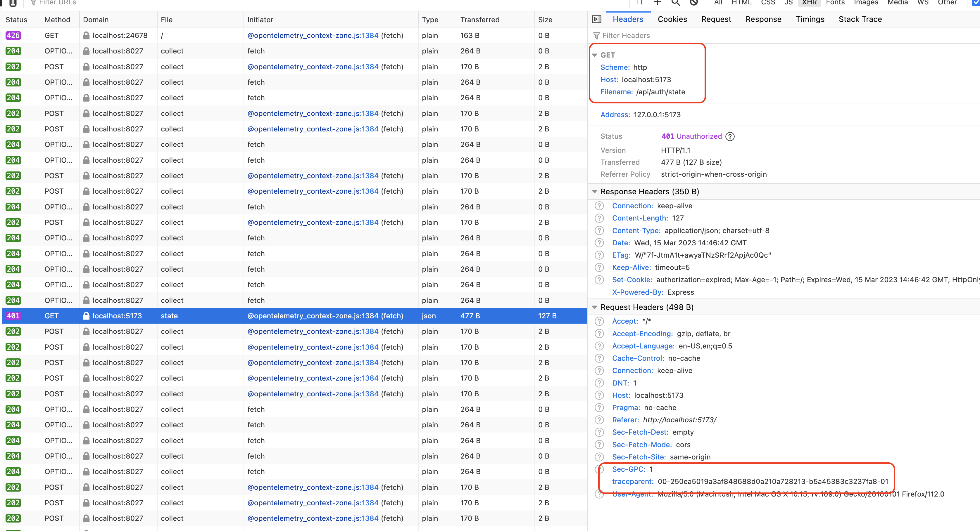Collapse the GET request summary section

point(595,55)
